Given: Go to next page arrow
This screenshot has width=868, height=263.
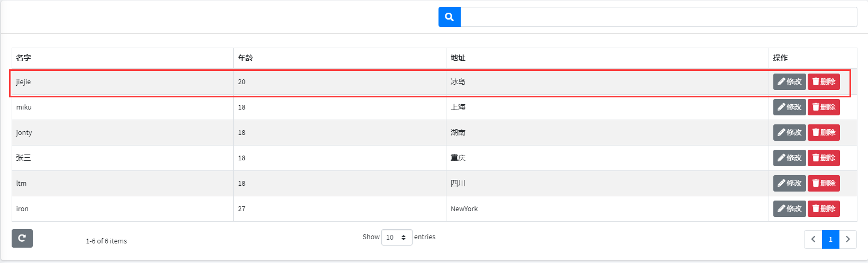Looking at the screenshot, I should tap(847, 239).
